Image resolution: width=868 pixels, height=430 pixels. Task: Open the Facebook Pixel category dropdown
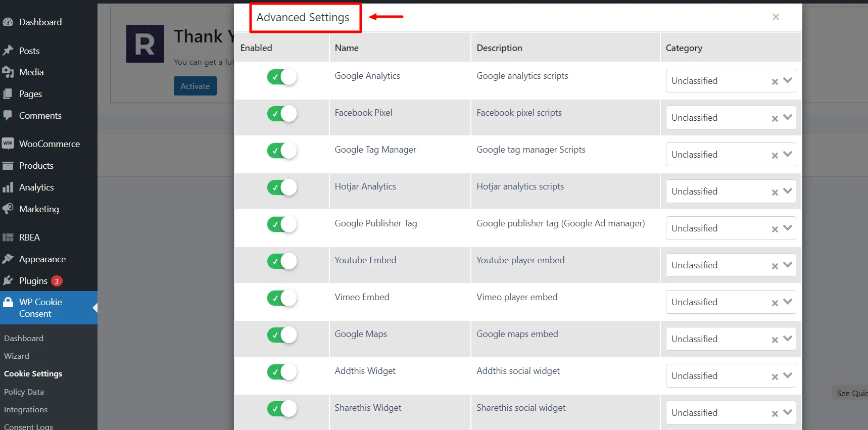coord(788,118)
